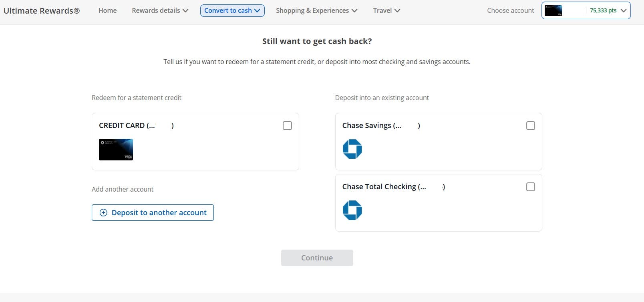This screenshot has height=302, width=644.
Task: Click the Chase logo under Total Checking
Action: click(352, 210)
